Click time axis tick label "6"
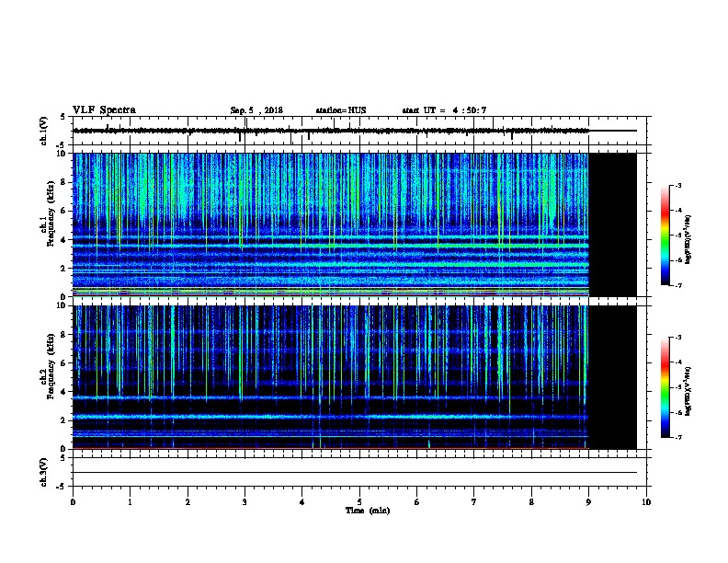Image resolution: width=728 pixels, height=563 pixels. (416, 501)
